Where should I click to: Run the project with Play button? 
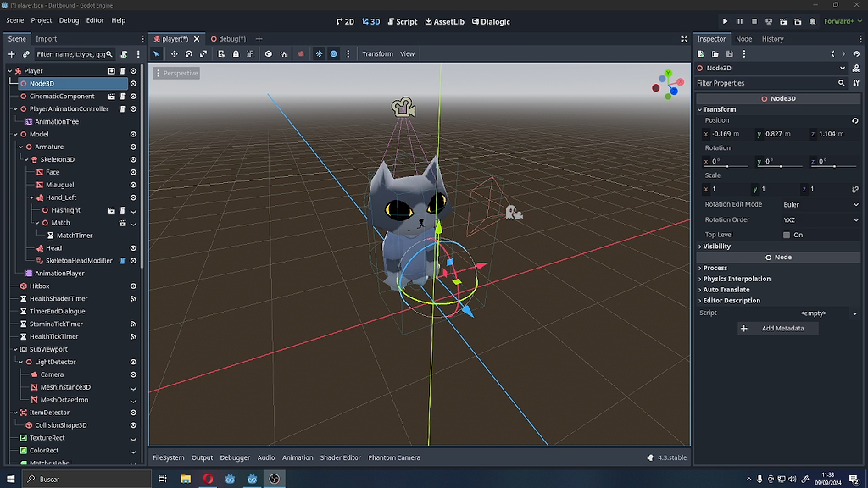pyautogui.click(x=726, y=21)
